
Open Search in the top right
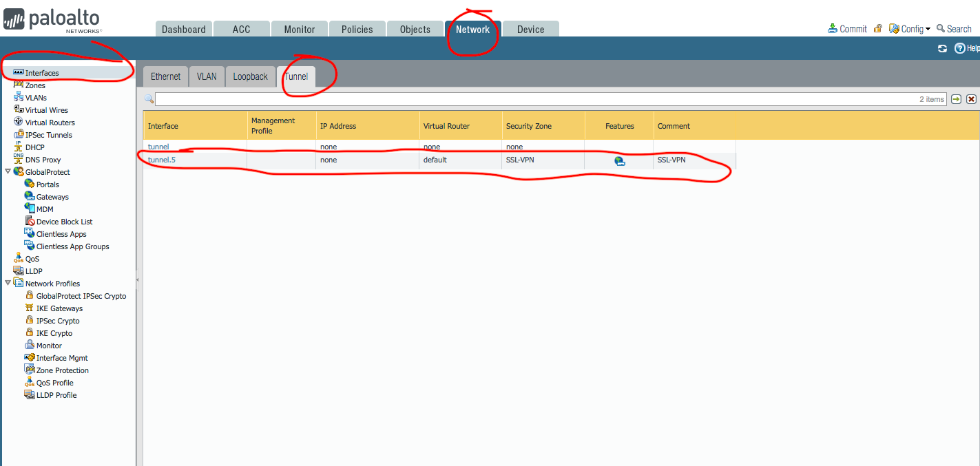click(954, 29)
